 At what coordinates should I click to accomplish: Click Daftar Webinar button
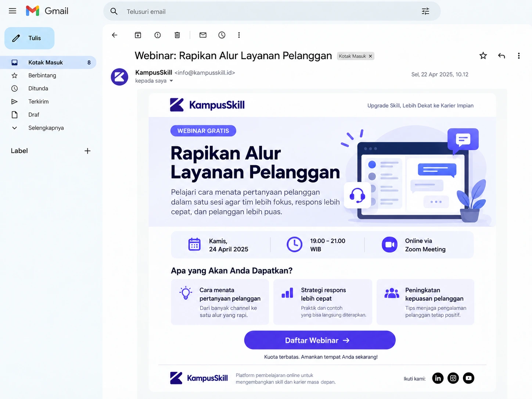pos(320,340)
